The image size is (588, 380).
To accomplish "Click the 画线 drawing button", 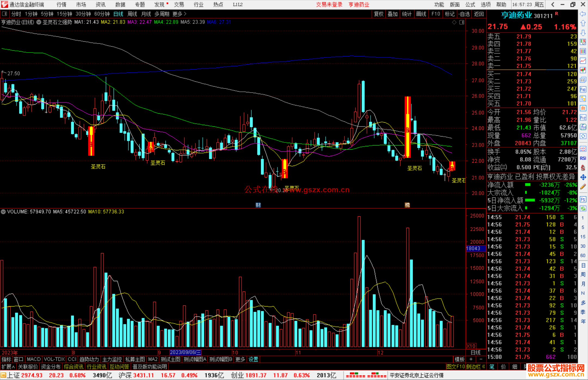I will [421, 14].
